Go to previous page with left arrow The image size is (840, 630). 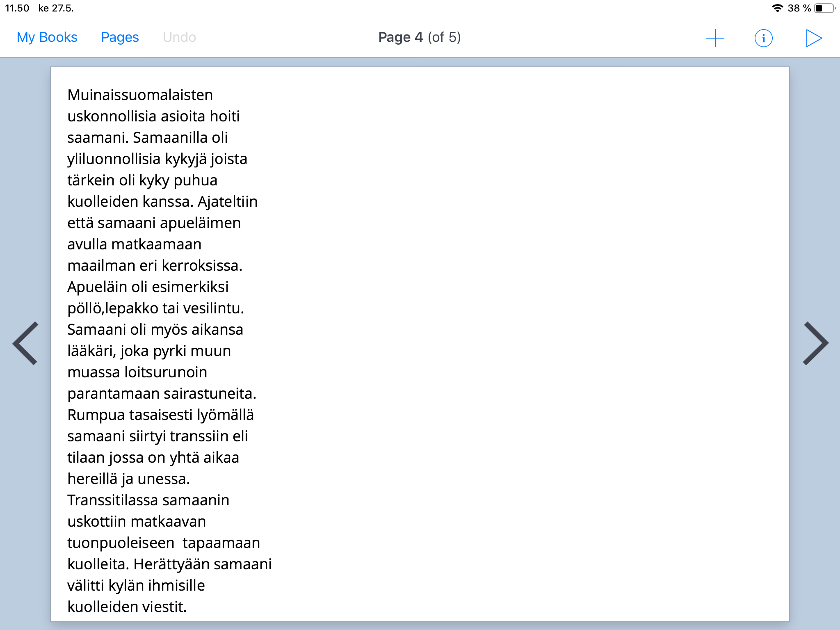pyautogui.click(x=26, y=343)
